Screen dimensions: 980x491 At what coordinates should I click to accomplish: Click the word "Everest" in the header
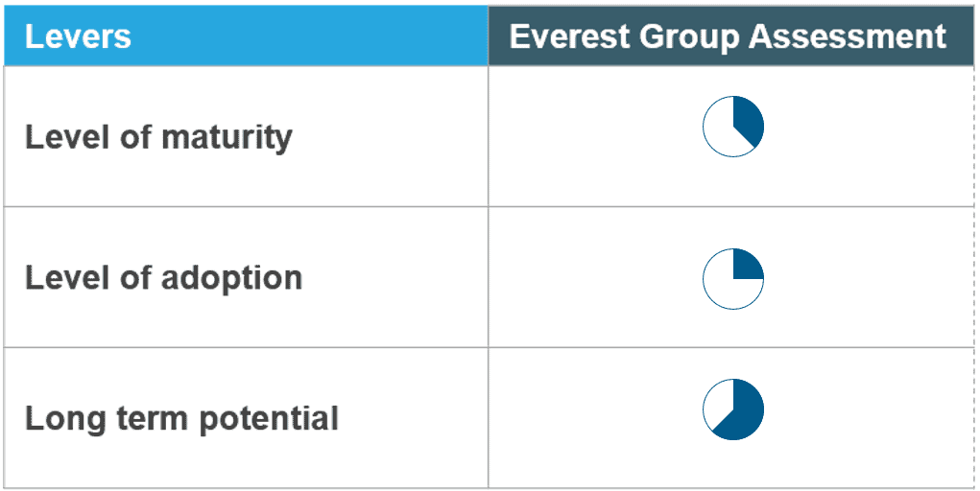point(569,36)
